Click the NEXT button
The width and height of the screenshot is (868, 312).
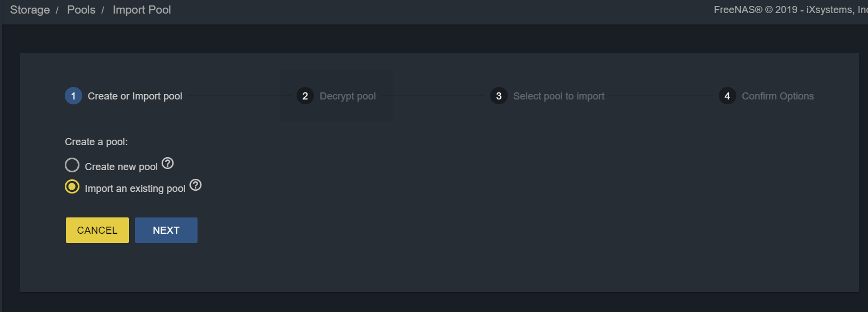pyautogui.click(x=166, y=230)
